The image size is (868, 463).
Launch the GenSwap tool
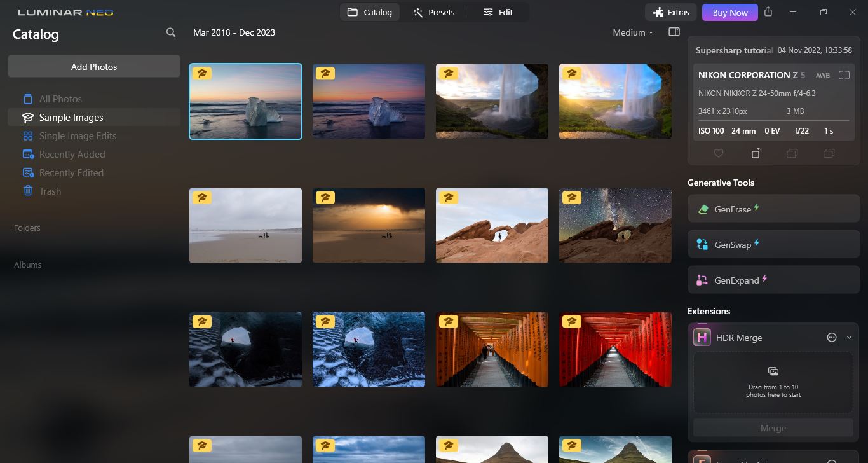click(773, 244)
